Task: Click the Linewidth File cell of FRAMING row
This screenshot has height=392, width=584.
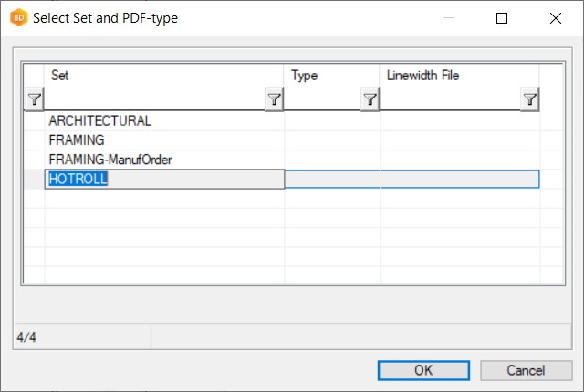Action: (x=459, y=140)
